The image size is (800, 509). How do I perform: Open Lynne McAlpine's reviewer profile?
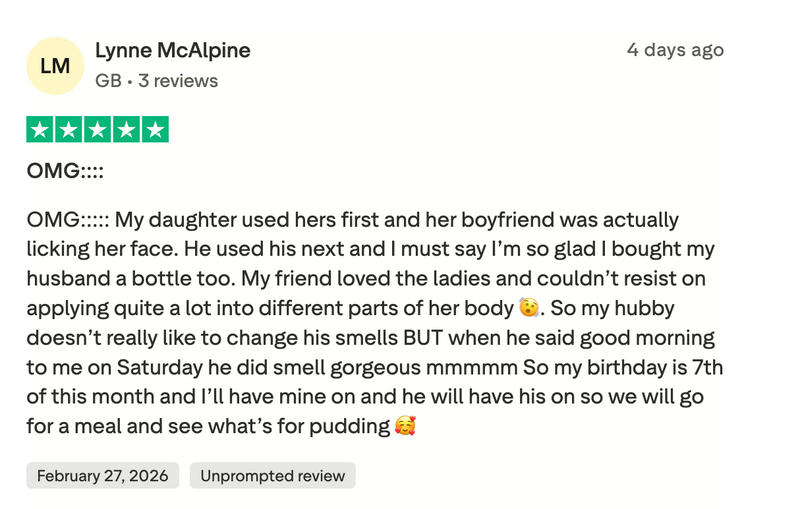coord(172,50)
